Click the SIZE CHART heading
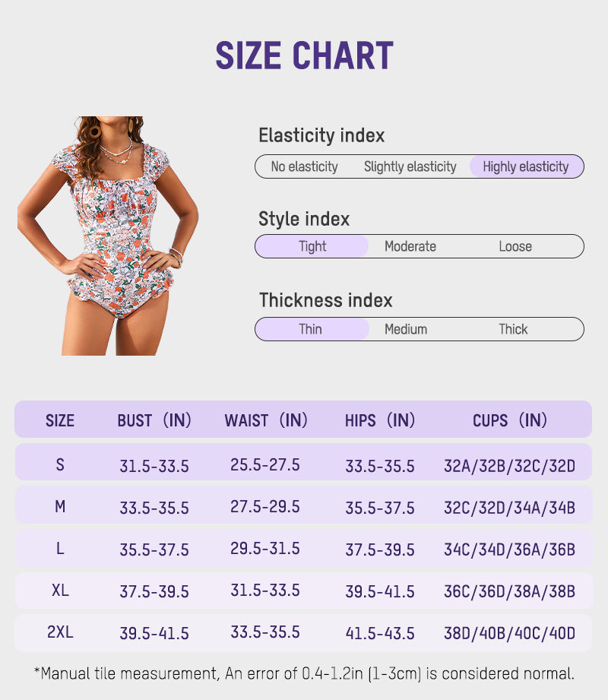608x700 pixels. [304, 56]
